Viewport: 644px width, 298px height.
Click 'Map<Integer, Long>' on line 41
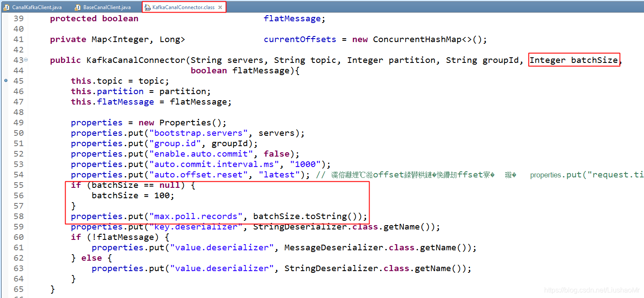pyautogui.click(x=139, y=39)
